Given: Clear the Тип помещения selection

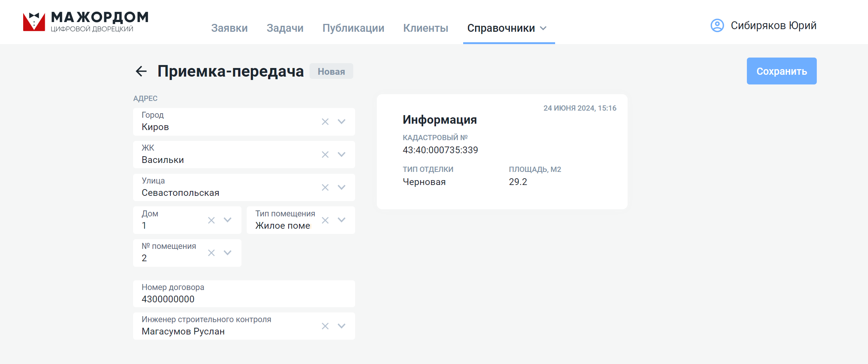Looking at the screenshot, I should point(325,220).
